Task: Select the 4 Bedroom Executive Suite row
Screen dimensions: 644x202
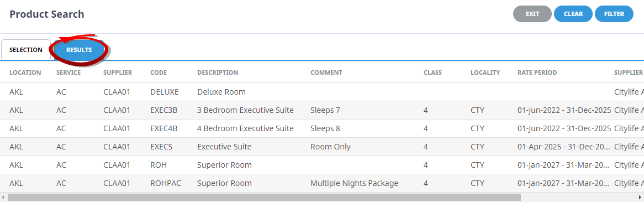Action: pyautogui.click(x=322, y=128)
